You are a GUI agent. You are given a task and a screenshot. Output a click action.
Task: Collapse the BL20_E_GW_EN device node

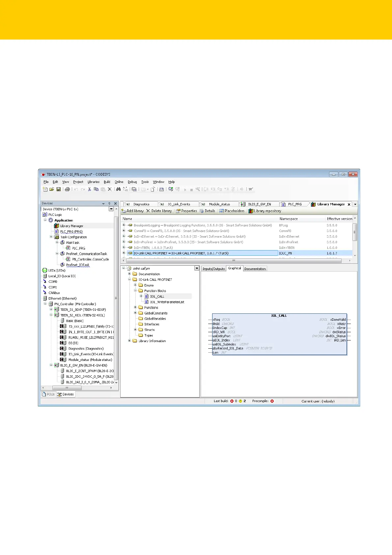[51, 365]
